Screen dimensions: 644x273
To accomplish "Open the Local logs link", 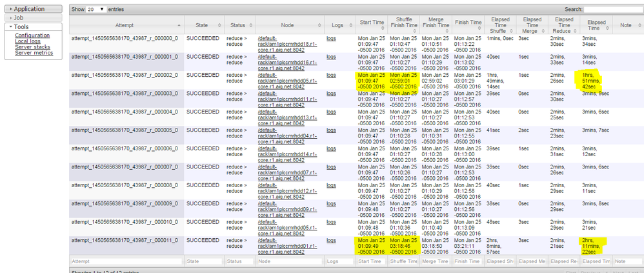I will pyautogui.click(x=28, y=41).
